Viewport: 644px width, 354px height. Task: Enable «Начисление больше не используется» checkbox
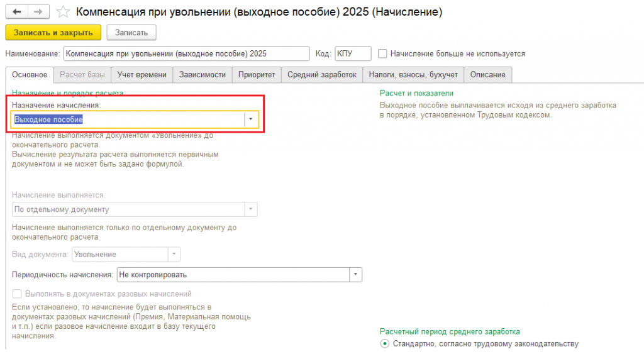pos(382,54)
